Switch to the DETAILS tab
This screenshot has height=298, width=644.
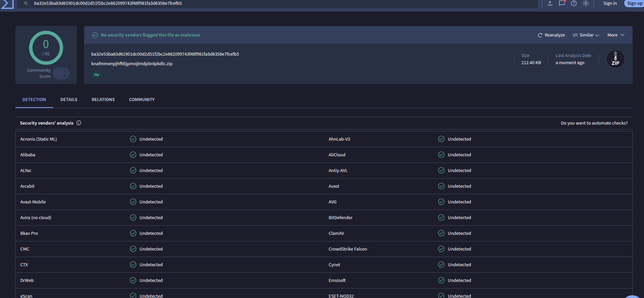[69, 100]
